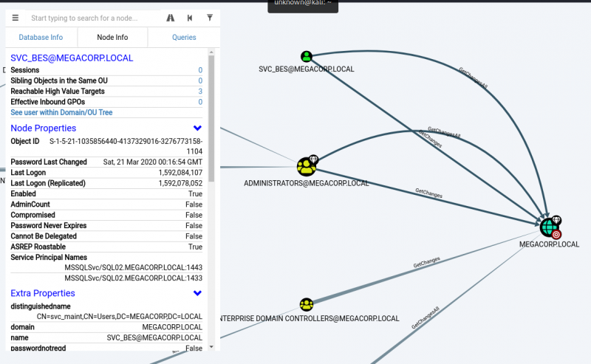Viewport: 591px width, 364px height.
Task: Select the Enterprise Domain Controllers group node
Action: (307, 304)
